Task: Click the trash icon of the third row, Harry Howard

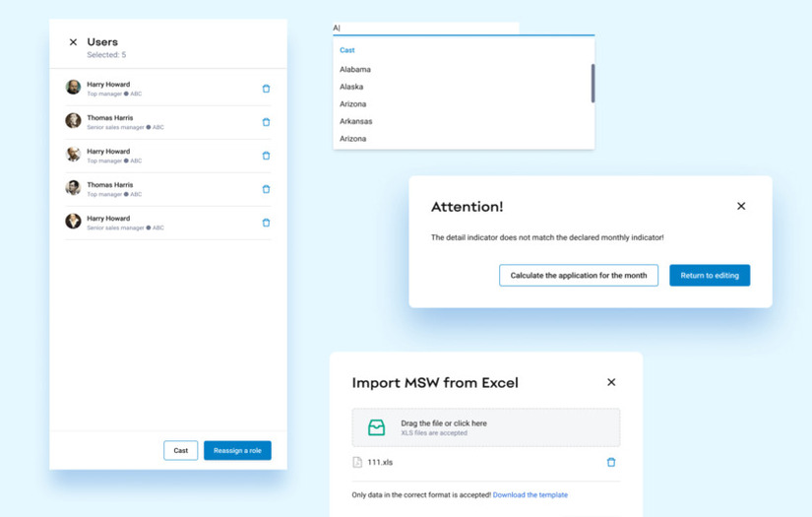Action: click(266, 156)
